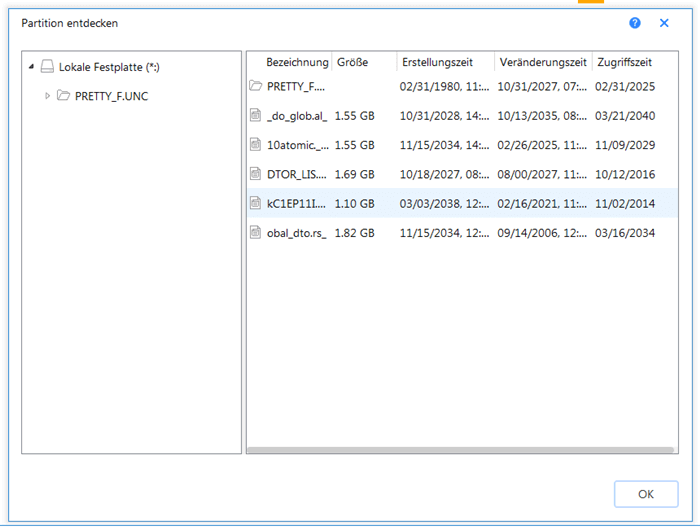Select the 10atomic file icon
The image size is (700, 529).
[256, 145]
